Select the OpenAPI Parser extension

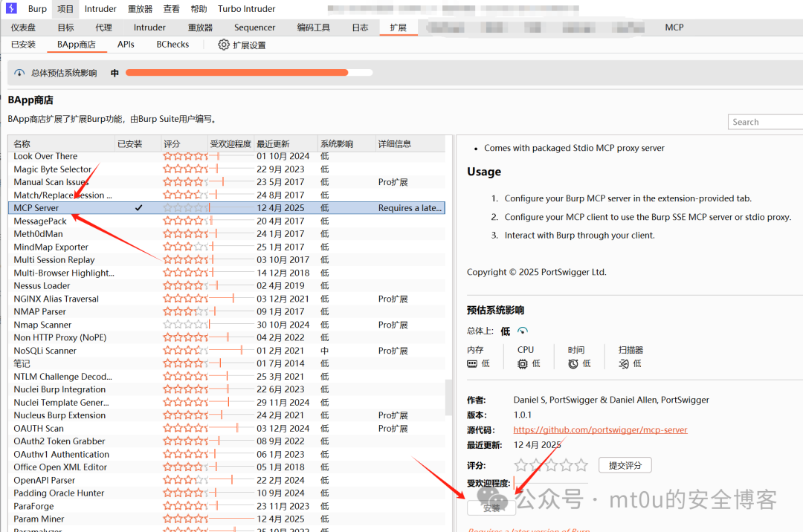[x=226, y=480]
